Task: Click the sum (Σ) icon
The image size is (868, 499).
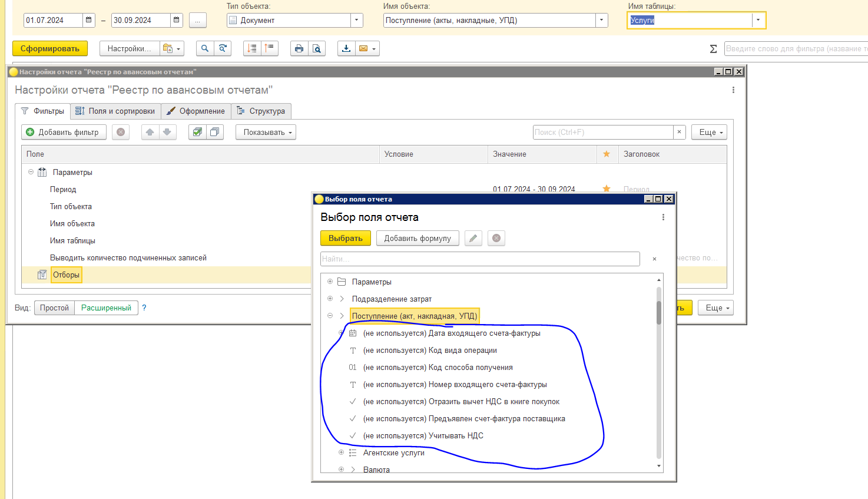Action: click(x=713, y=49)
